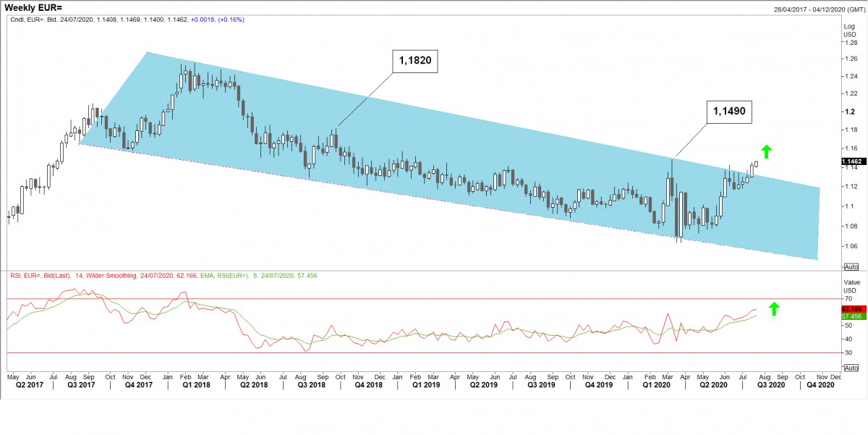The height and width of the screenshot is (435, 868).
Task: Click the 1,1490 annotation box
Action: point(730,111)
